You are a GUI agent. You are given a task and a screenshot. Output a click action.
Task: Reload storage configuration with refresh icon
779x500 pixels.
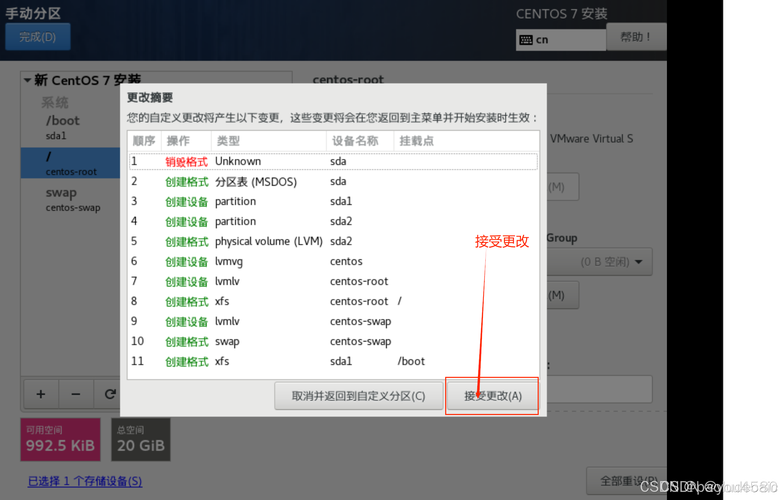(110, 394)
